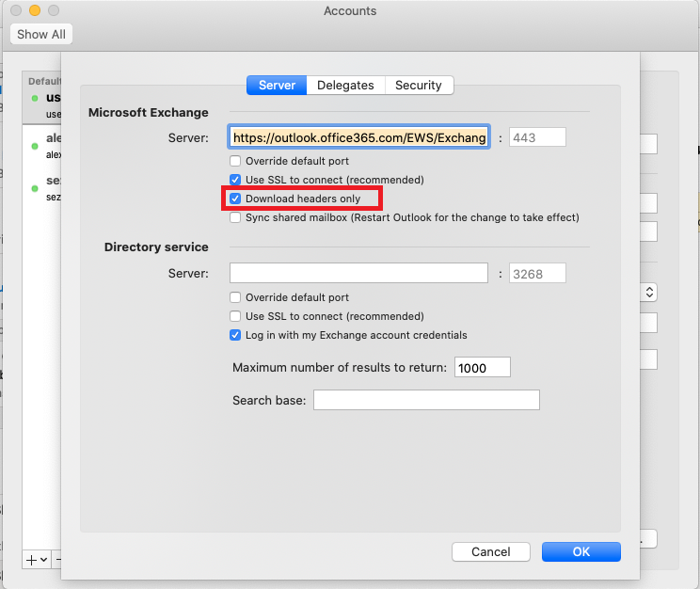Click the Maximum number of results field
The height and width of the screenshot is (589, 700).
[483, 367]
